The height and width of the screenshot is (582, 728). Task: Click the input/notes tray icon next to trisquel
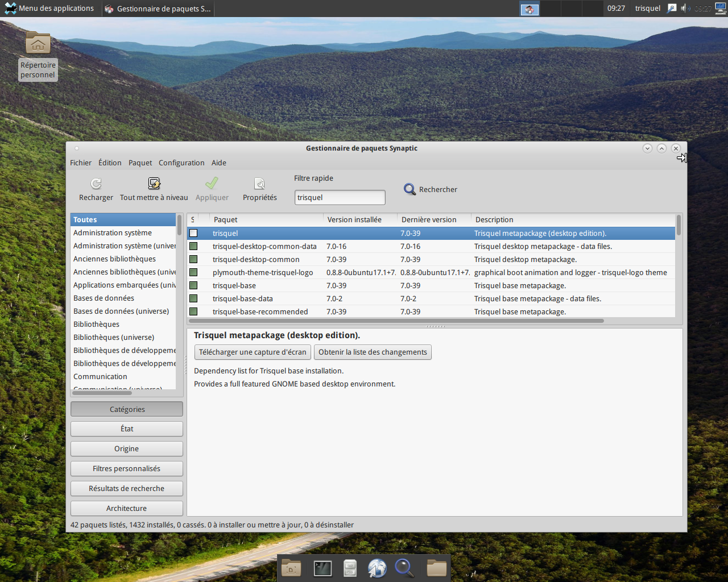pos(672,8)
